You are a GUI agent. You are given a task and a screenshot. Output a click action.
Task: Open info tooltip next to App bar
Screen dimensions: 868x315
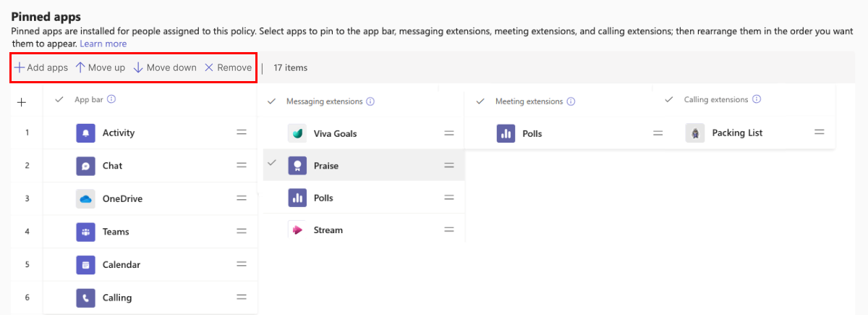point(112,100)
